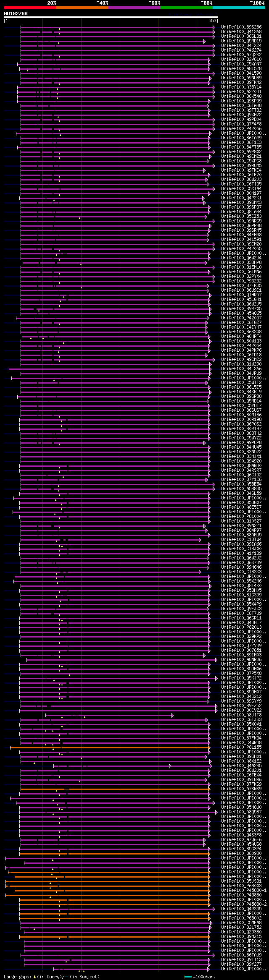Open the UniRef100_P68003 hit

(x=241, y=886)
